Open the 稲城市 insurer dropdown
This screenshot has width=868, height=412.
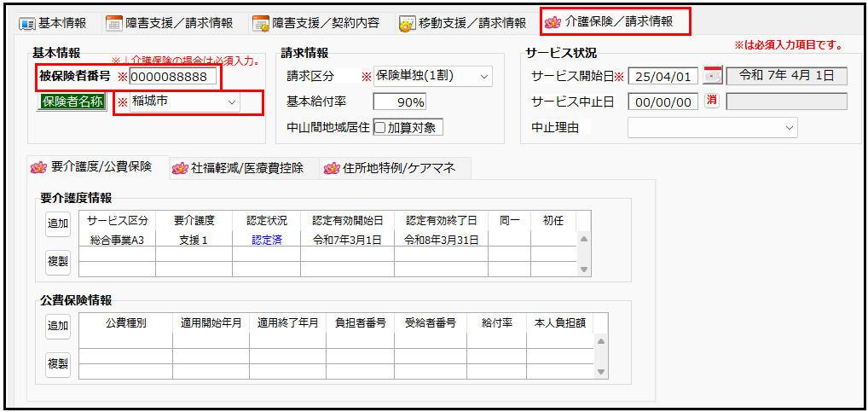point(185,102)
